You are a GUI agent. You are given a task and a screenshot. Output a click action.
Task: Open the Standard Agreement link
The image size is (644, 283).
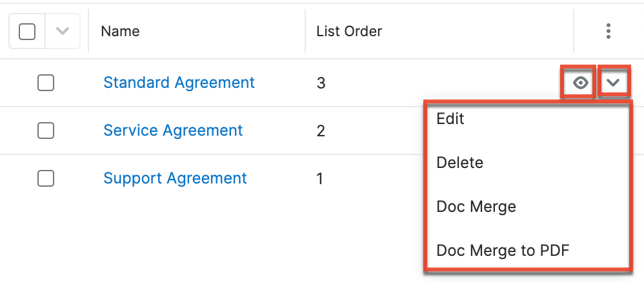(179, 83)
